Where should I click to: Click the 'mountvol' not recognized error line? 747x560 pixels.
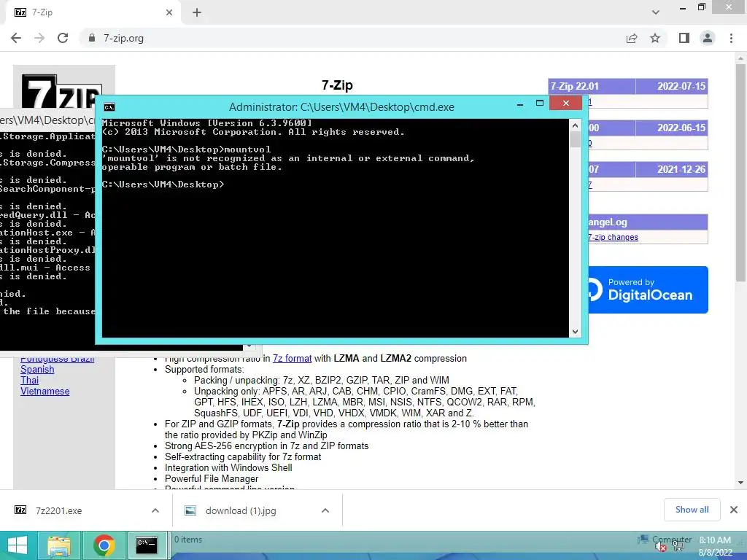pyautogui.click(x=288, y=158)
